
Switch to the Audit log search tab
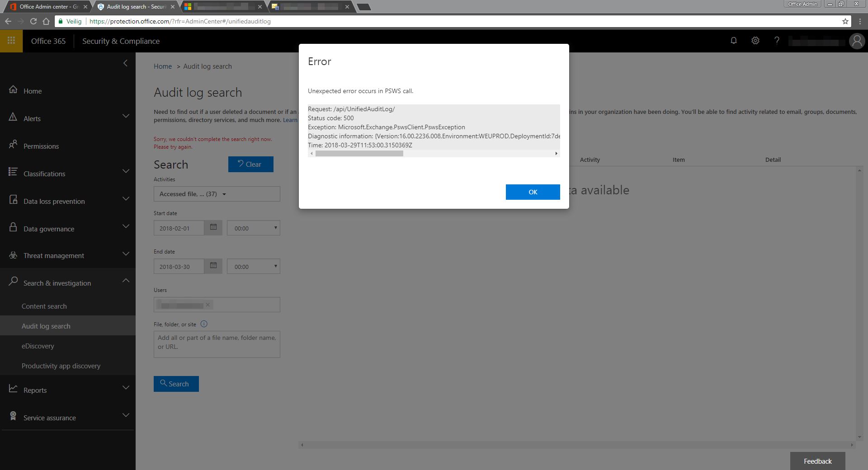coord(136,7)
